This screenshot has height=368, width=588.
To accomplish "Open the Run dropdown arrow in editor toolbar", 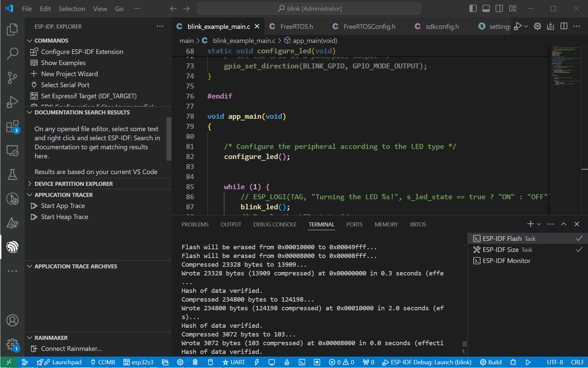I will [x=526, y=26].
